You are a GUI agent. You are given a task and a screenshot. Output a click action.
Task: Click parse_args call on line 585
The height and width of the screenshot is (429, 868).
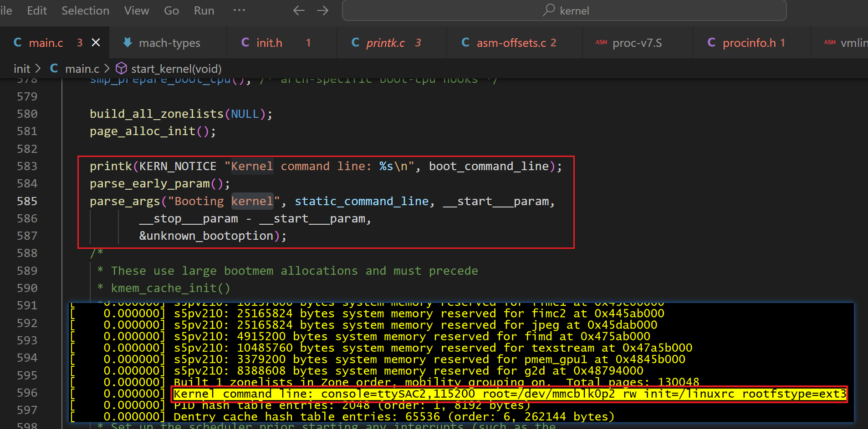tap(125, 202)
